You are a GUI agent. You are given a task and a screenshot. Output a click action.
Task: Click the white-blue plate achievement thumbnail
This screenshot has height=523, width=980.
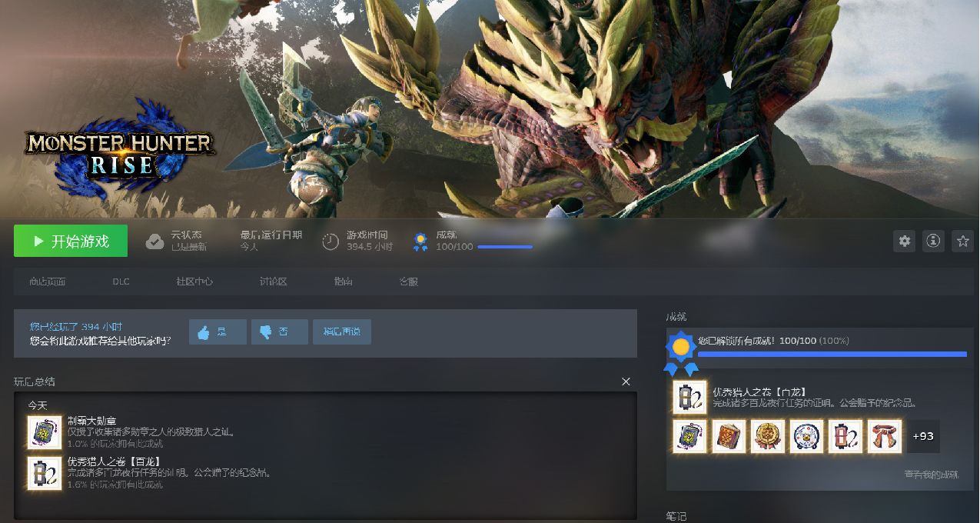click(x=806, y=436)
